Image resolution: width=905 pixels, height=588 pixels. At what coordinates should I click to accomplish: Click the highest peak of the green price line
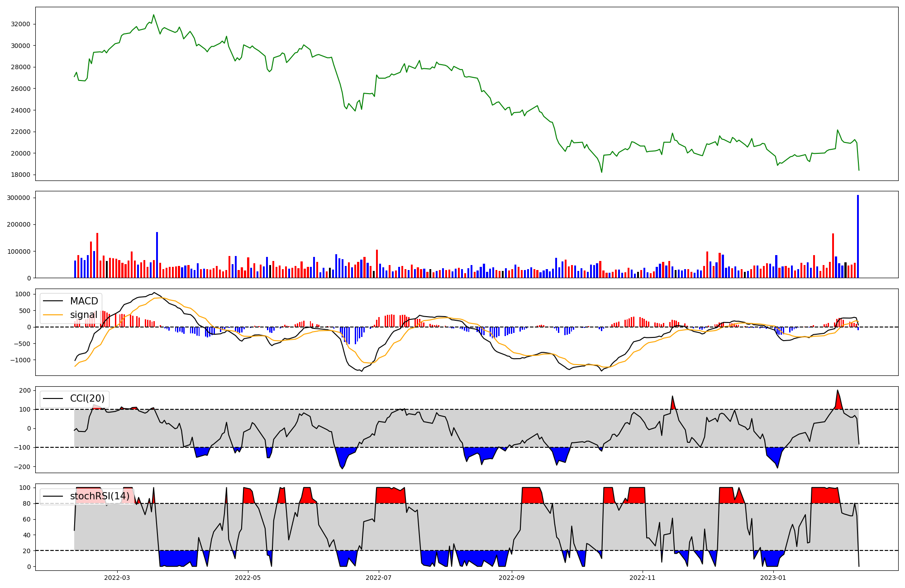153,15
